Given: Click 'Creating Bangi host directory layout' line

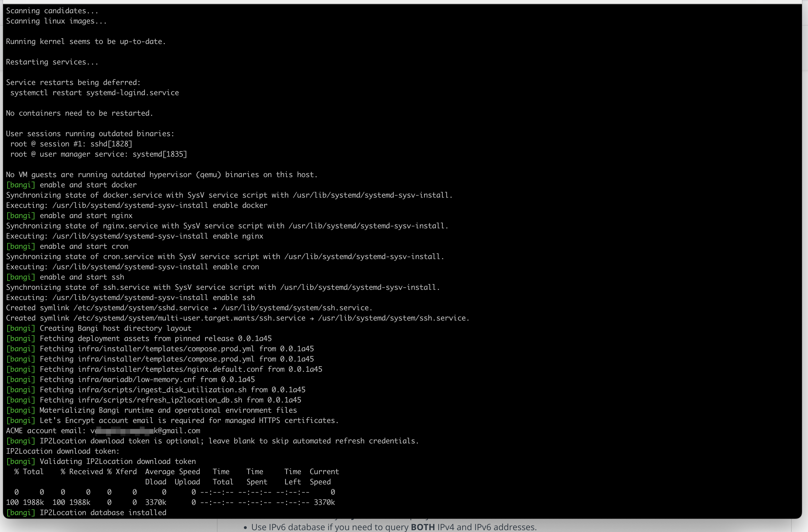Looking at the screenshot, I should coord(99,328).
